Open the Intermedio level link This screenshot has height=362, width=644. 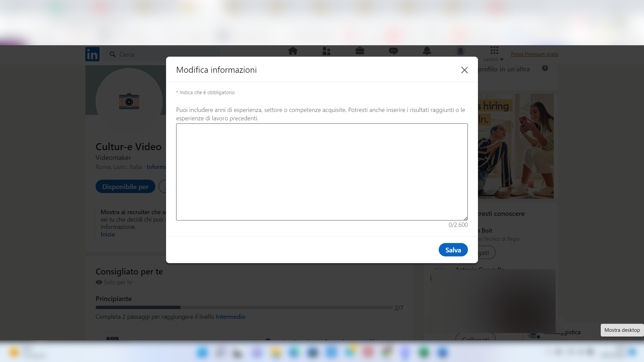click(x=230, y=316)
